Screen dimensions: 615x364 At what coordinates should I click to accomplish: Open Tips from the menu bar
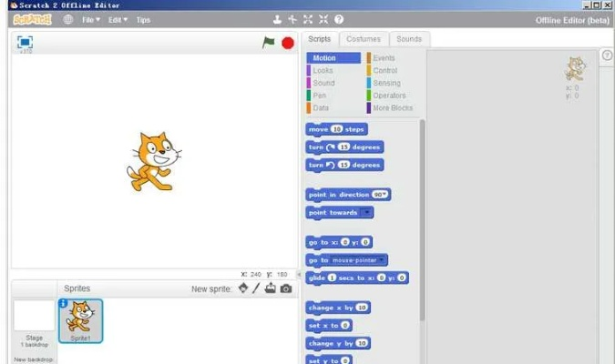(143, 19)
